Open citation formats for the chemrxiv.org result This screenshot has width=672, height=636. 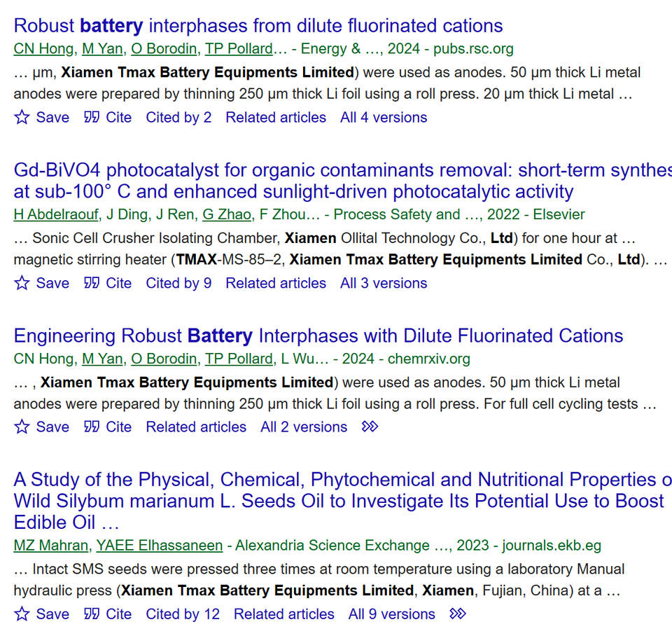[92, 427]
